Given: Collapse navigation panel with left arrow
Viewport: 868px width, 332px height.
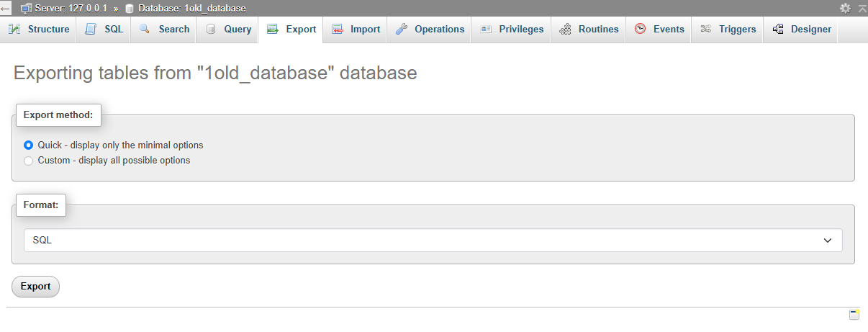Looking at the screenshot, I should (6, 9).
